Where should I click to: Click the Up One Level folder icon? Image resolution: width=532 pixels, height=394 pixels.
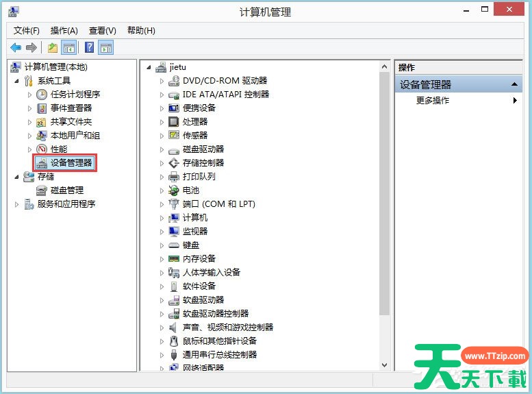pyautogui.click(x=53, y=47)
